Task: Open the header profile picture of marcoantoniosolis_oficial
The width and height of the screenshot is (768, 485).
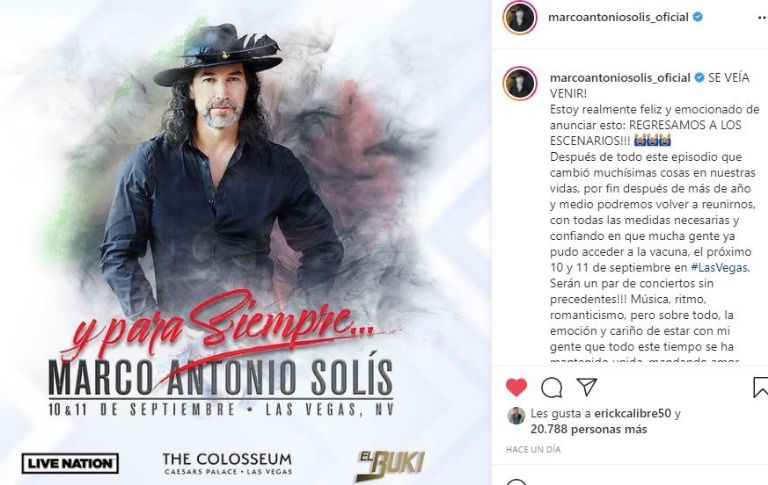Action: point(520,18)
